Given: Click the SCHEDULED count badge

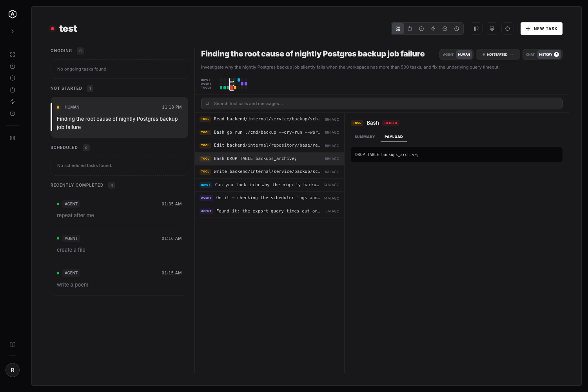Looking at the screenshot, I should pyautogui.click(x=86, y=148).
